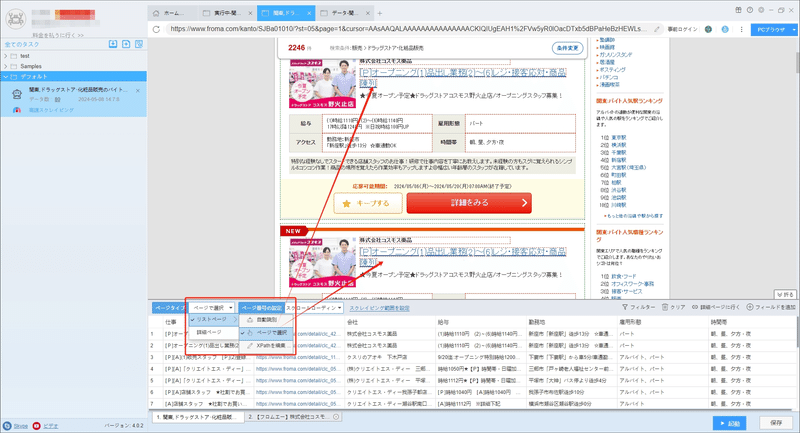Image resolution: width=800 pixels, height=433 pixels.
Task: Choose XPathを編集 in the submenu
Action: click(x=266, y=345)
